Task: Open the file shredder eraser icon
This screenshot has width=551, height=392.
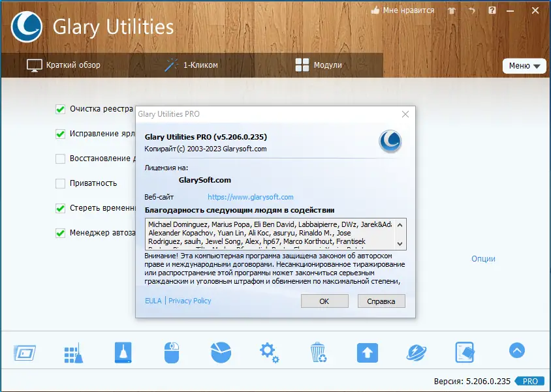Action: [465, 352]
